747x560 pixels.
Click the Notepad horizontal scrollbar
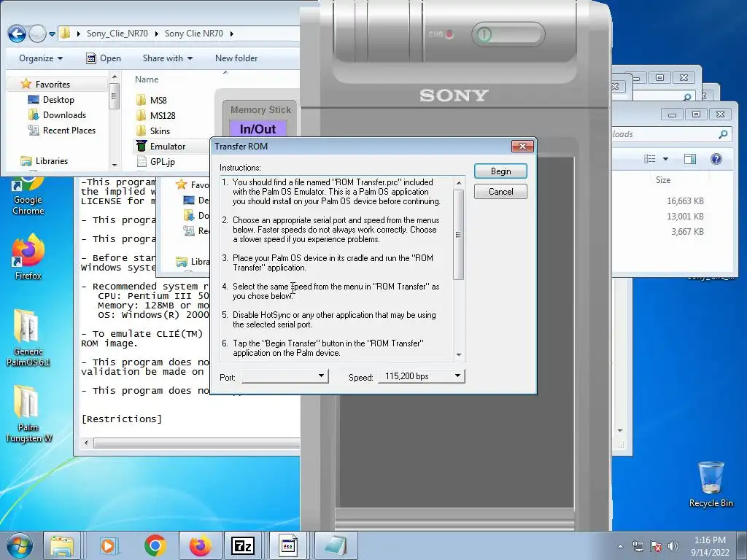tap(196, 443)
